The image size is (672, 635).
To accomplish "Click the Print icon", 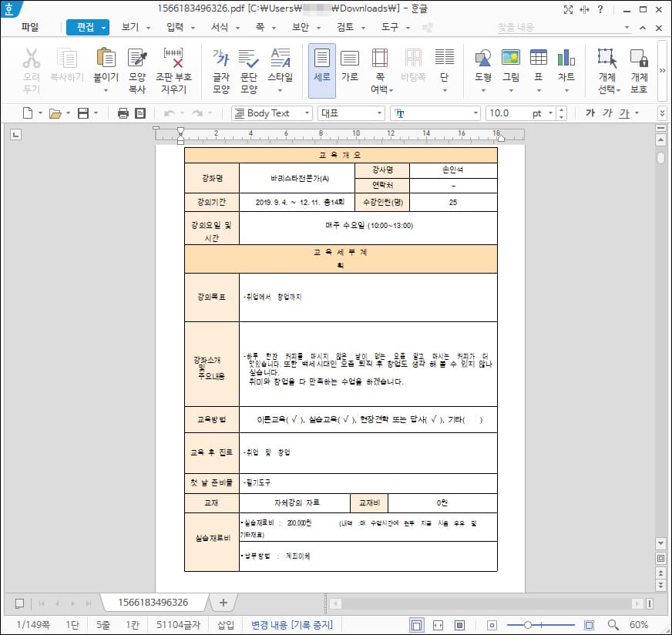I will tap(123, 113).
